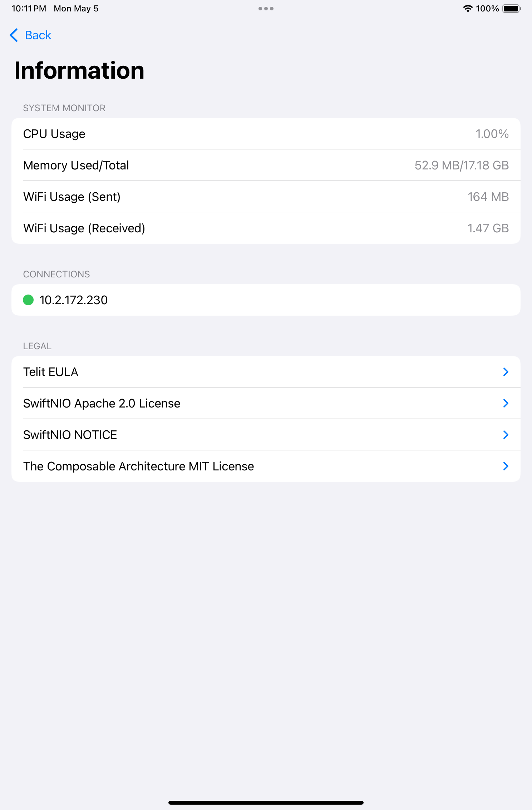Viewport: 532px width, 810px height.
Task: Tap chevron for Composable Architecture license
Action: (506, 466)
